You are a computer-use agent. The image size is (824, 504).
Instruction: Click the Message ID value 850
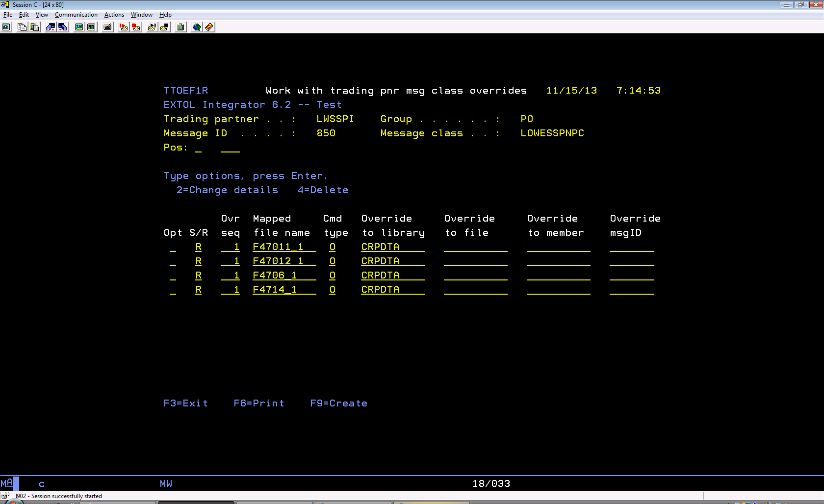(x=326, y=133)
